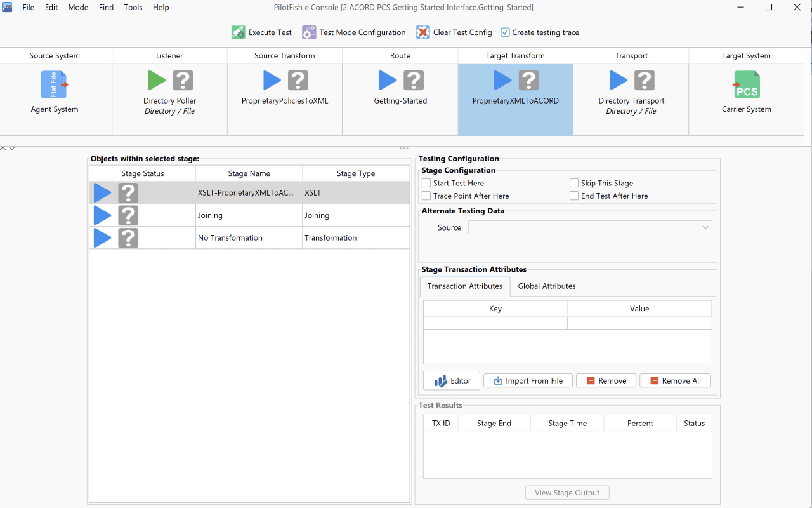Image resolution: width=812 pixels, height=508 pixels.
Task: Open the Alternate Testing Data Source dropdown
Action: [590, 227]
